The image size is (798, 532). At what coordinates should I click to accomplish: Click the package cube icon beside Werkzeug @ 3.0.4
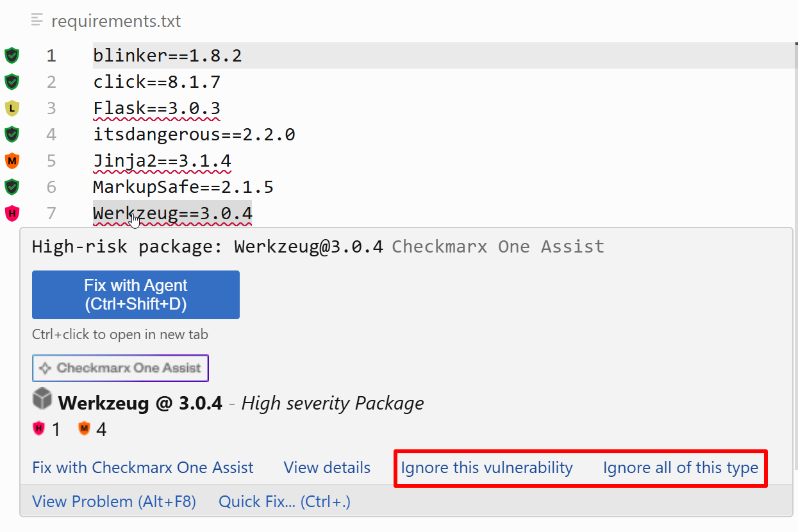click(x=42, y=399)
